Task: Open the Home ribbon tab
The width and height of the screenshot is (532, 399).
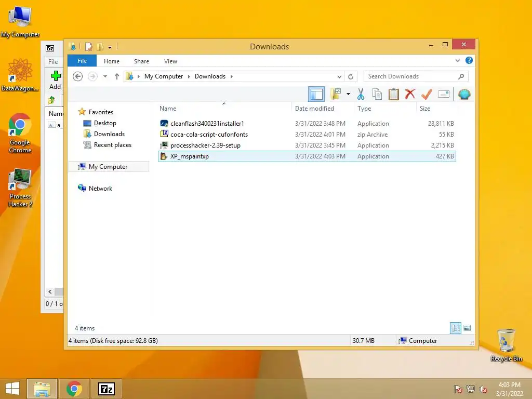Action: 112,61
